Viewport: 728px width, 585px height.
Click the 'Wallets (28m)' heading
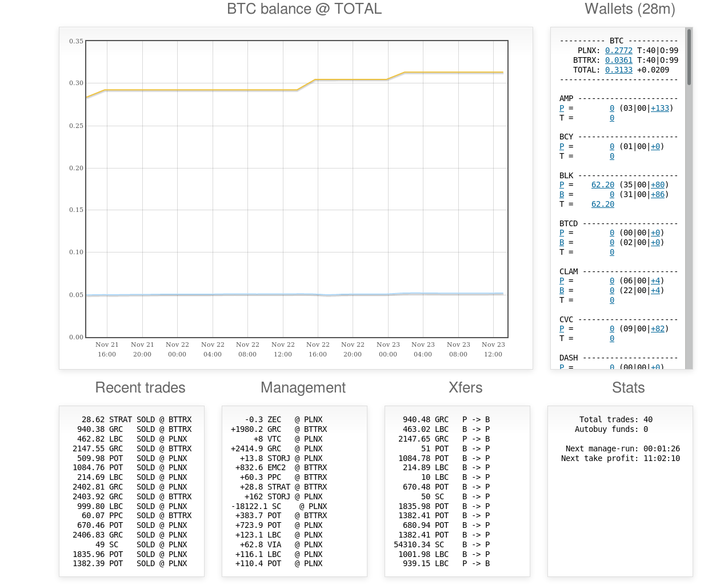(630, 9)
